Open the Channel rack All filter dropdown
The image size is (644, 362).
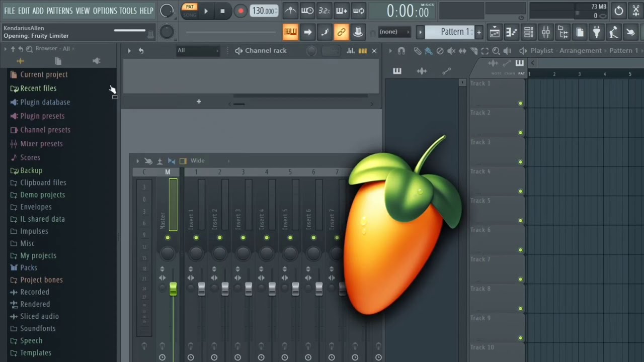tap(198, 50)
